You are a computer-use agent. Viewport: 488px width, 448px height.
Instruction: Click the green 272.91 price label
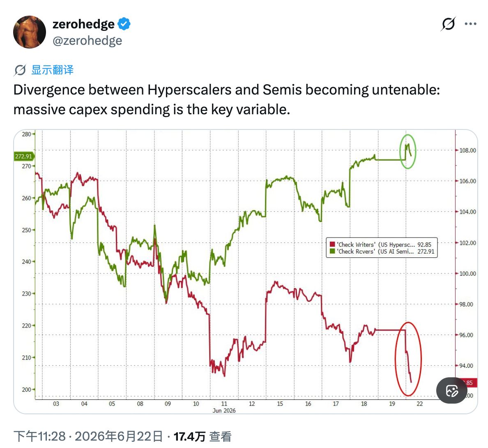click(24, 156)
